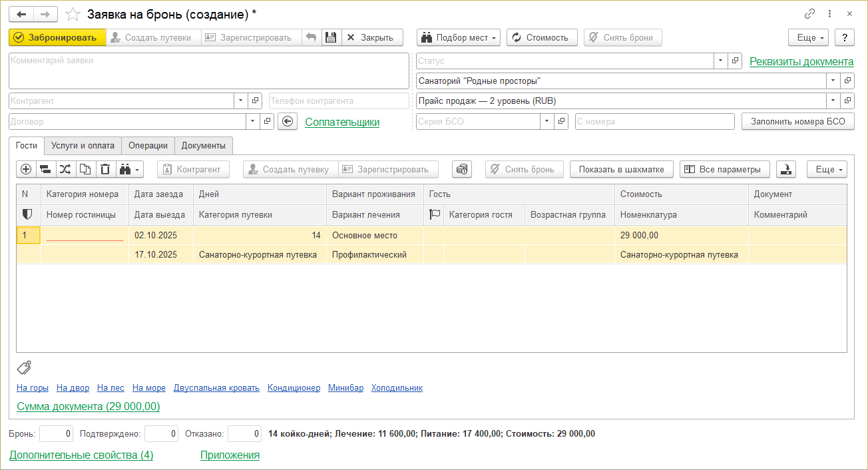Click the trash delete row icon
This screenshot has width=868, height=470.
[105, 169]
